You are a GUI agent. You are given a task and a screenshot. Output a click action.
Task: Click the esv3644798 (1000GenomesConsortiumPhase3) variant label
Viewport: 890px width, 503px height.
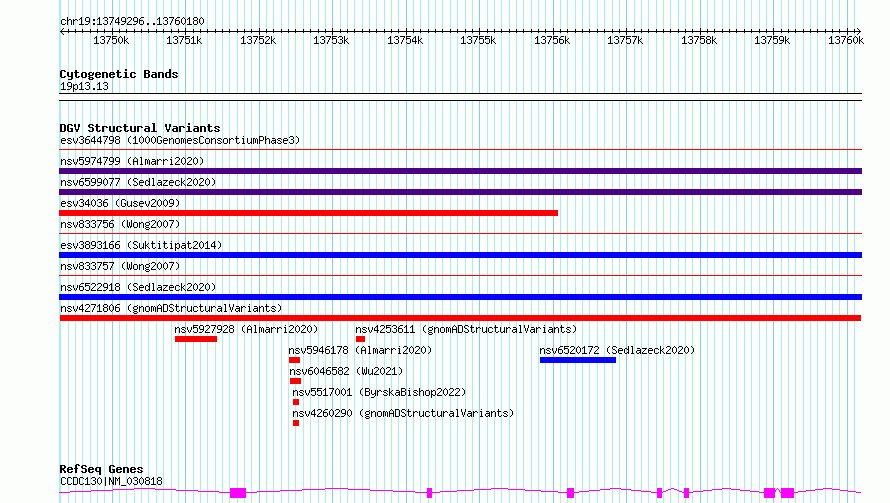pos(180,140)
